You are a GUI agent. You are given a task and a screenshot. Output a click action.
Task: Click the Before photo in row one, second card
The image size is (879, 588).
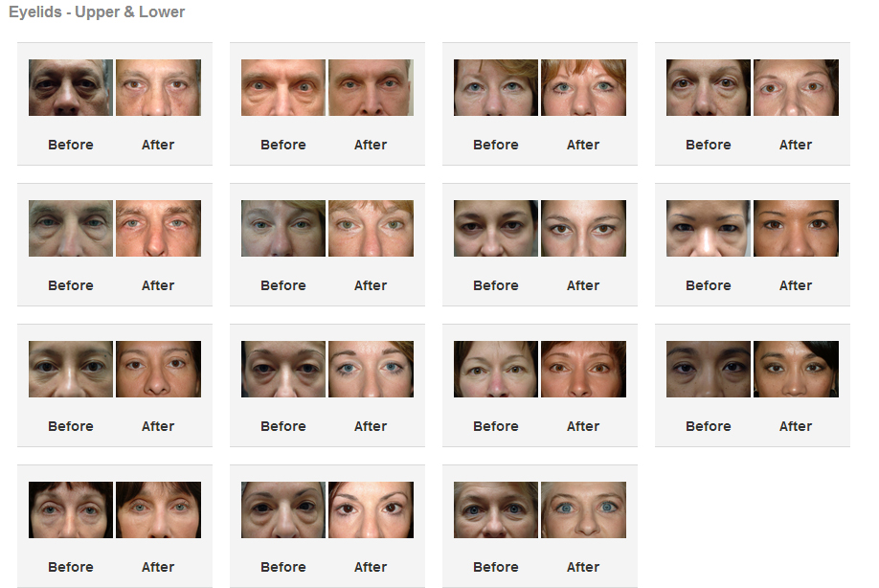pos(283,87)
